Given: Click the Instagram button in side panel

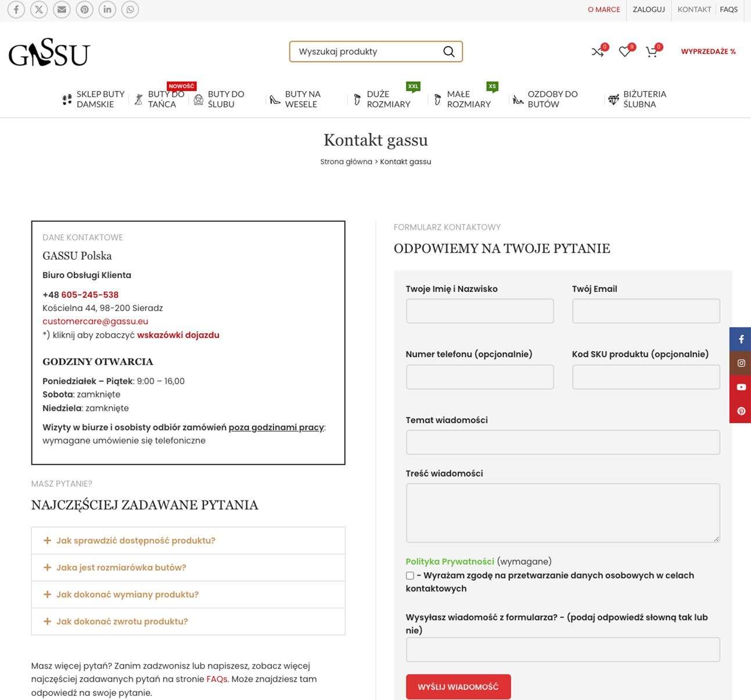Looking at the screenshot, I should [741, 363].
